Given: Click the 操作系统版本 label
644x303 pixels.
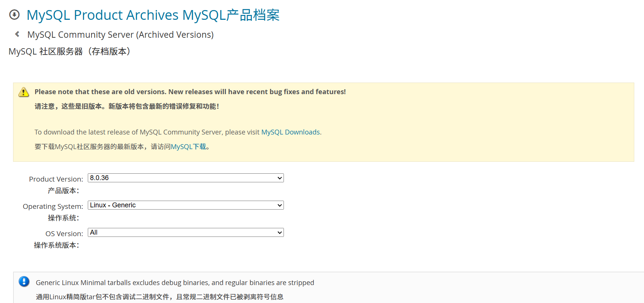Looking at the screenshot, I should (56, 245).
